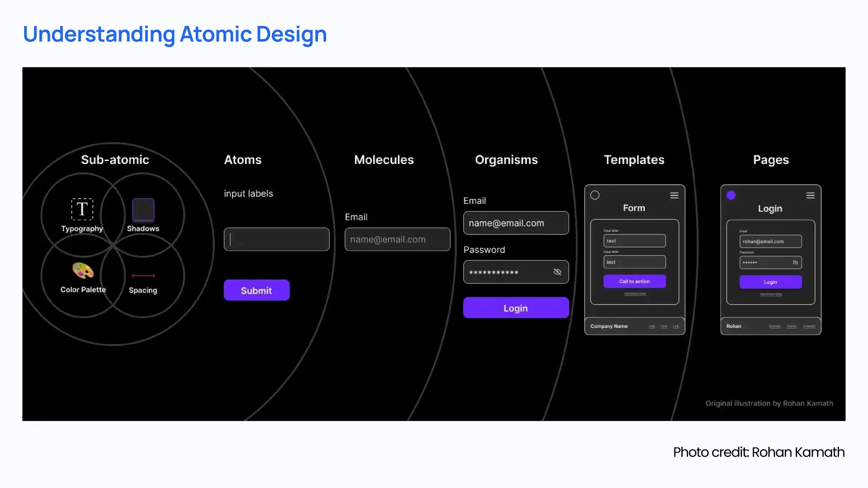The height and width of the screenshot is (488, 868).
Task: Click the empty Atoms input field
Action: [x=276, y=239]
